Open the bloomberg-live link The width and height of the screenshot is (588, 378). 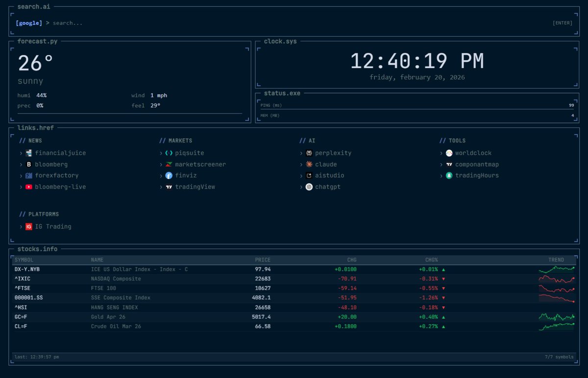pyautogui.click(x=60, y=187)
